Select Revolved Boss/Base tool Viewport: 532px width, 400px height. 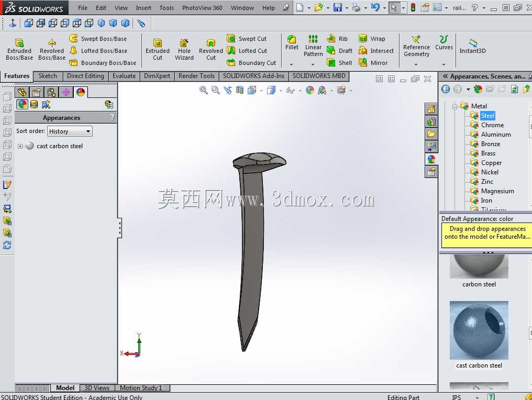[x=51, y=49]
